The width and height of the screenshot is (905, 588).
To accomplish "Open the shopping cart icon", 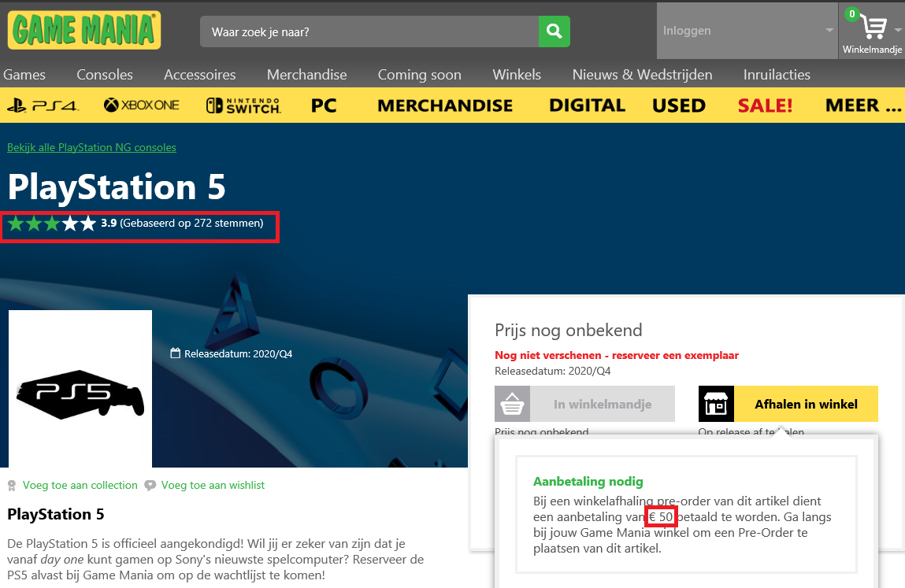I will point(873,27).
